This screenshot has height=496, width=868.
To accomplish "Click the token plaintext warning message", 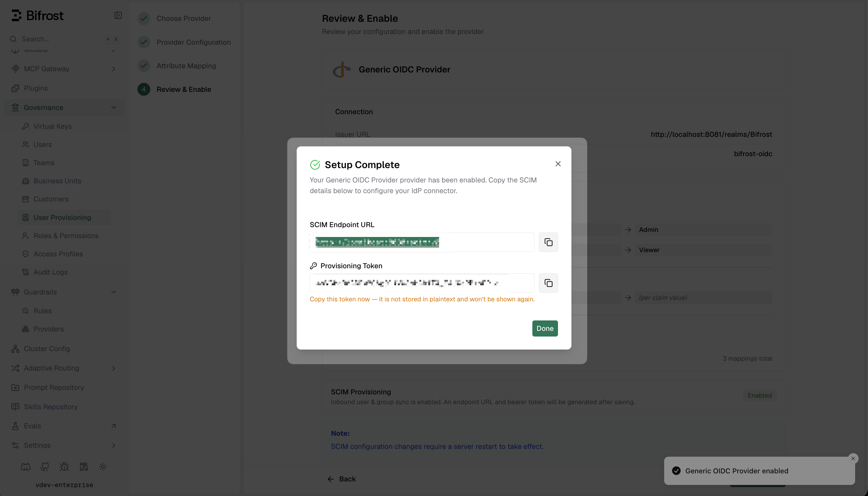I will [x=422, y=299].
